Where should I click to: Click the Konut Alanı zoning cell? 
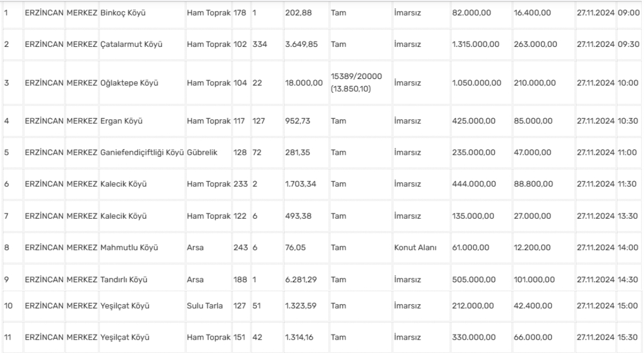tap(415, 247)
